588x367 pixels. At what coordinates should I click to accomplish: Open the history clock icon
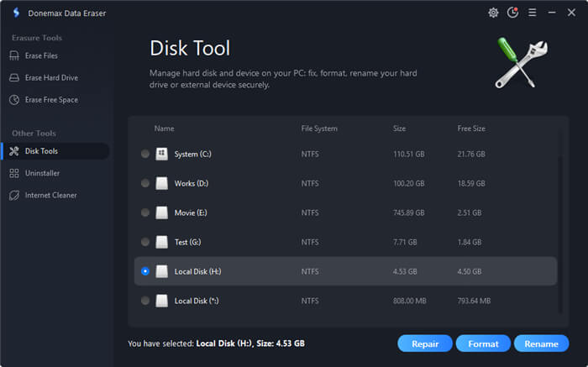click(x=512, y=13)
